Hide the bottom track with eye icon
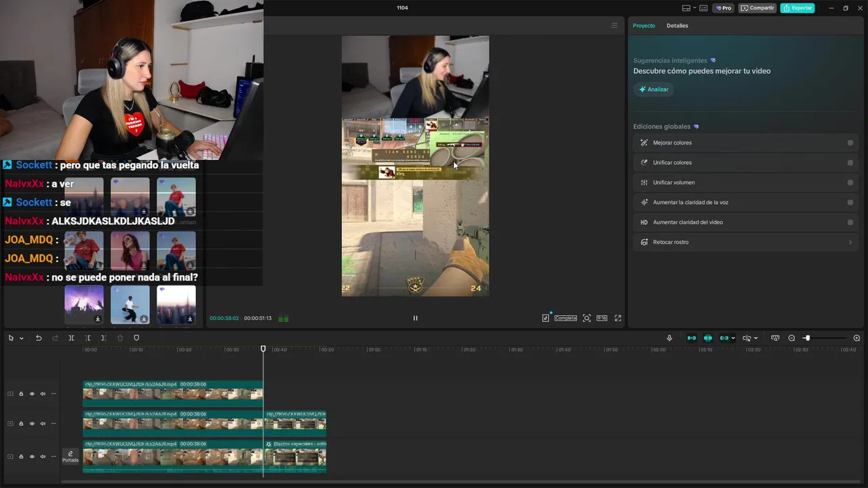This screenshot has height=488, width=868. click(32, 456)
